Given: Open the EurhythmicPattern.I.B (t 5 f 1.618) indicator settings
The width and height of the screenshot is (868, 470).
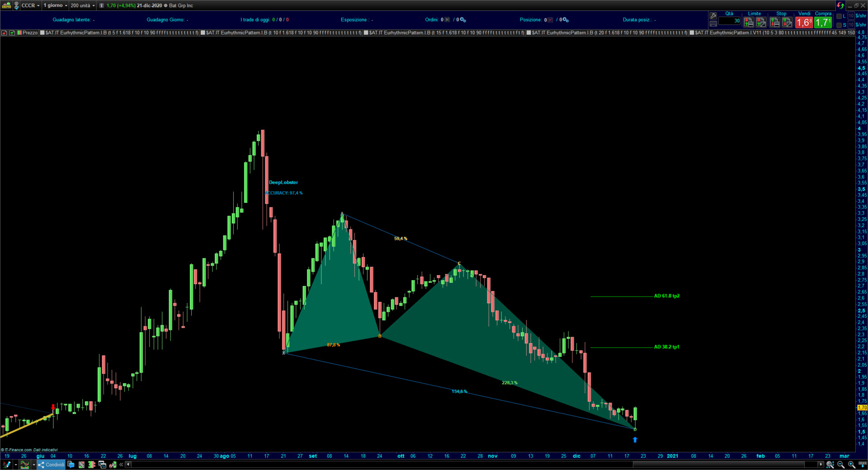Looking at the screenshot, I should click(x=122, y=33).
